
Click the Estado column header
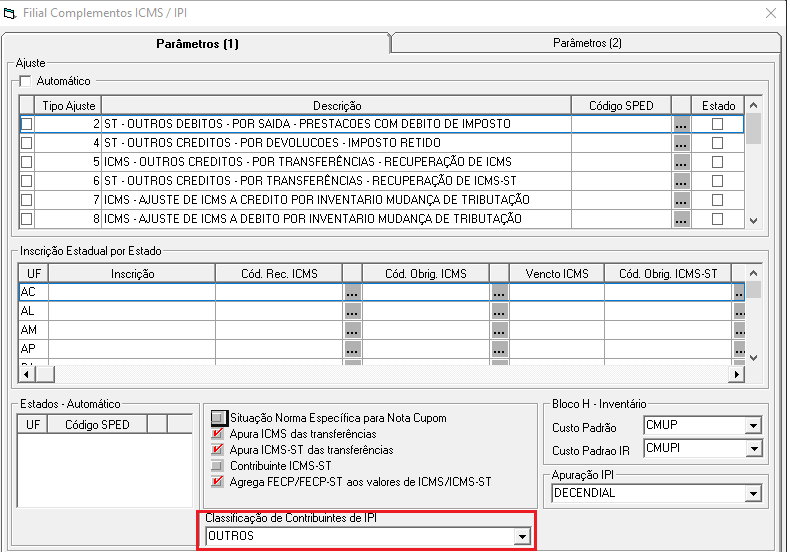718,106
